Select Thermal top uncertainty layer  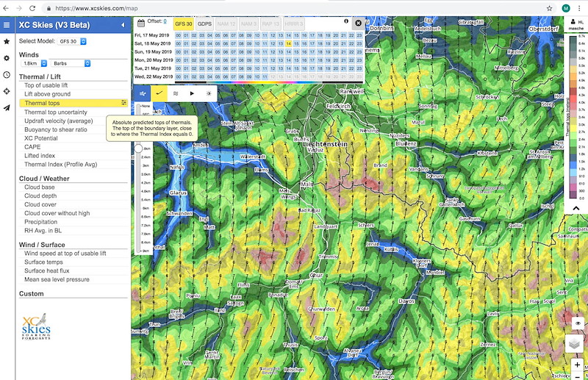click(x=56, y=112)
